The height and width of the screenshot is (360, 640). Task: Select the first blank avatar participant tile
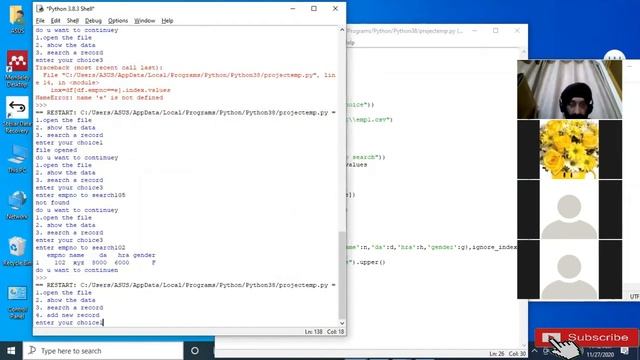[x=569, y=210]
